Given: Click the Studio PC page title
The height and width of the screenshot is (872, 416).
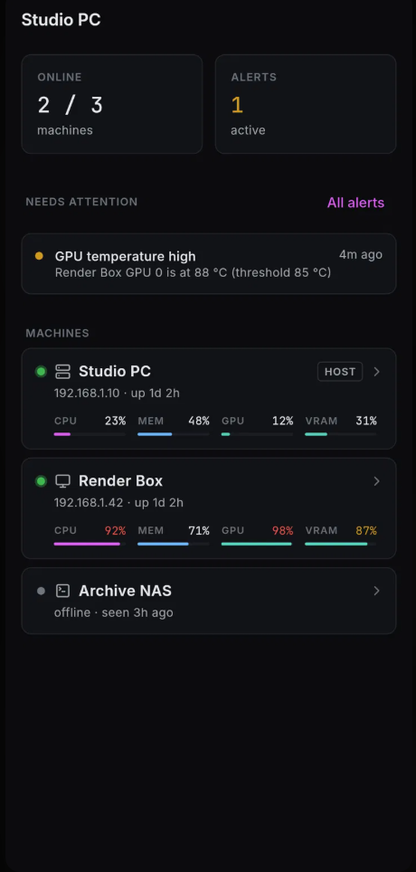Looking at the screenshot, I should [x=61, y=20].
